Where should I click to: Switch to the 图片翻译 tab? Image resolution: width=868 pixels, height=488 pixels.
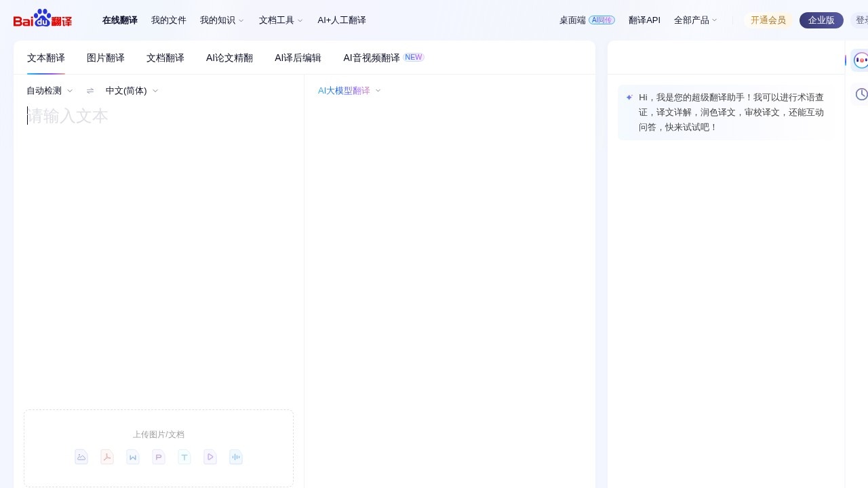pos(106,58)
